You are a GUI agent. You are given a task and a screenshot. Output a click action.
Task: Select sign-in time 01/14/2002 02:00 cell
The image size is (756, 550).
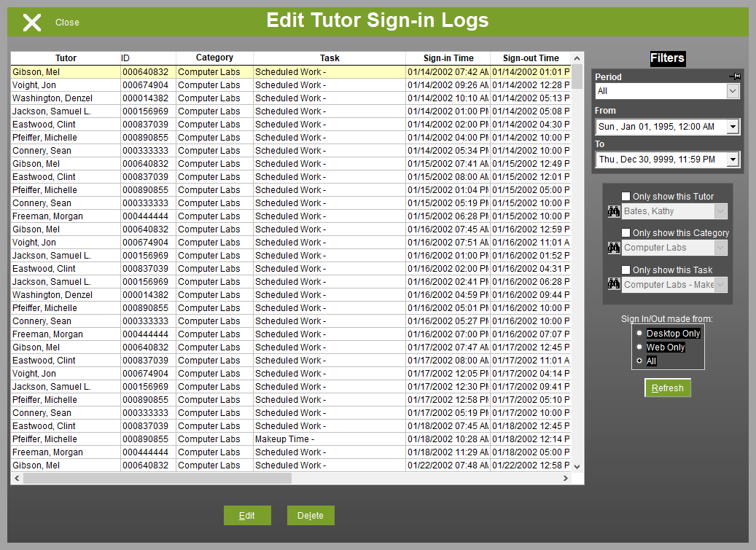click(x=448, y=125)
